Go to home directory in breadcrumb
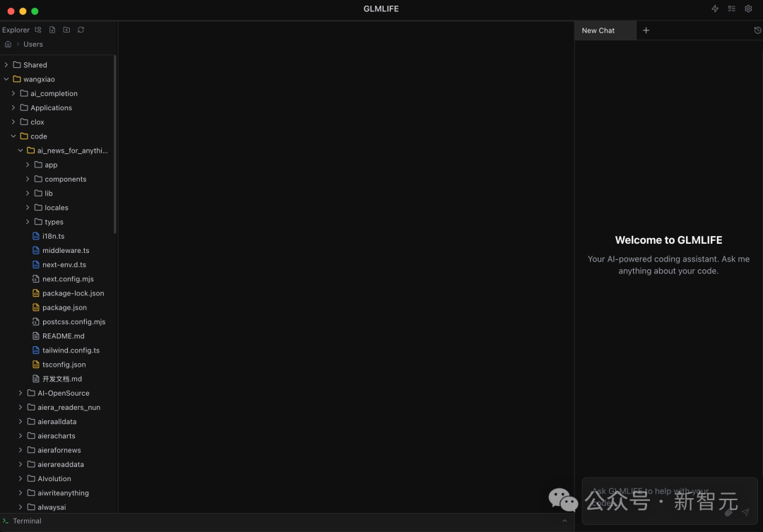This screenshot has height=532, width=763. (8, 44)
